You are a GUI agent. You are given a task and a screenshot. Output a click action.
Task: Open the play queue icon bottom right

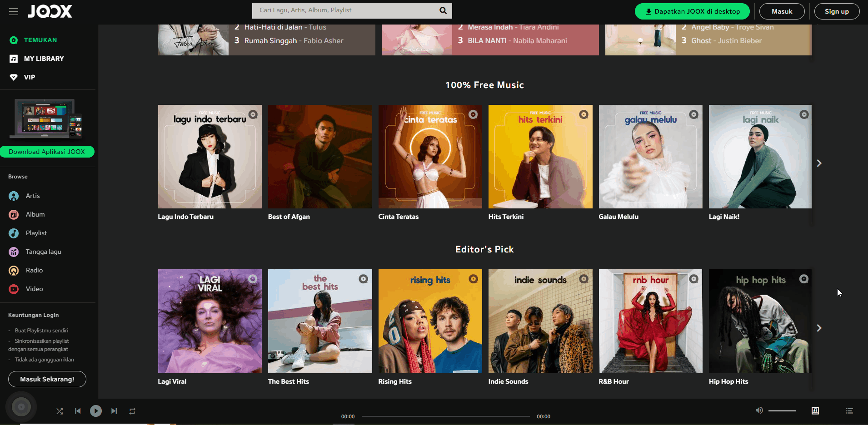[x=849, y=411]
